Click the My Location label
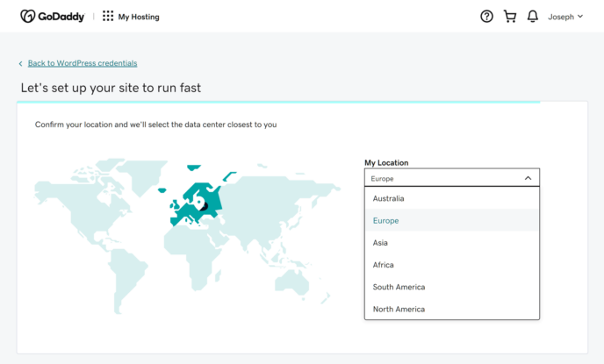 386,163
